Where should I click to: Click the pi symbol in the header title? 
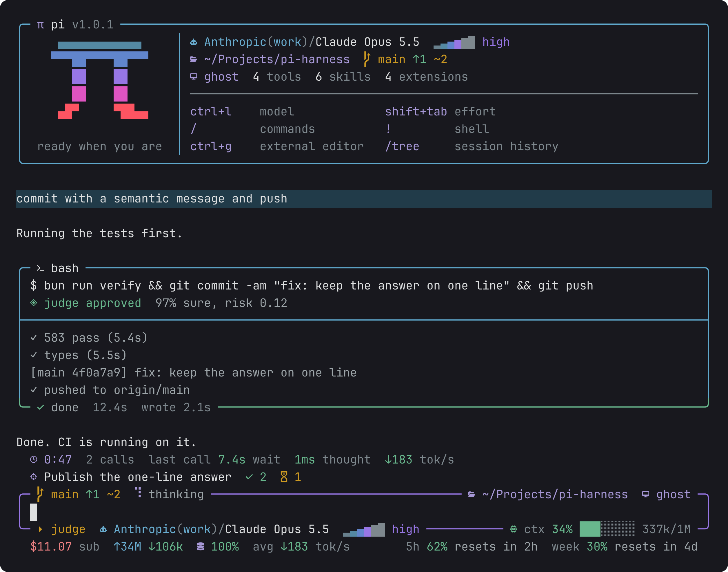click(x=41, y=25)
